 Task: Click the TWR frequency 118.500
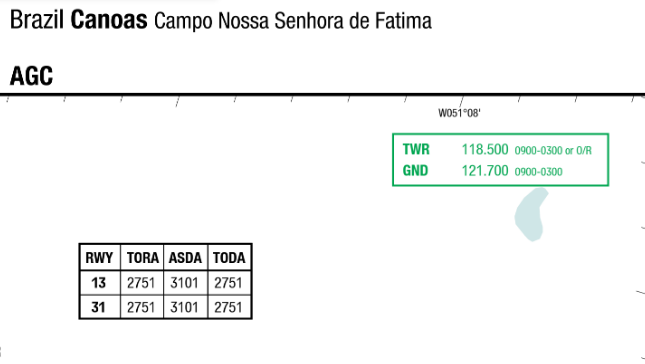point(485,149)
